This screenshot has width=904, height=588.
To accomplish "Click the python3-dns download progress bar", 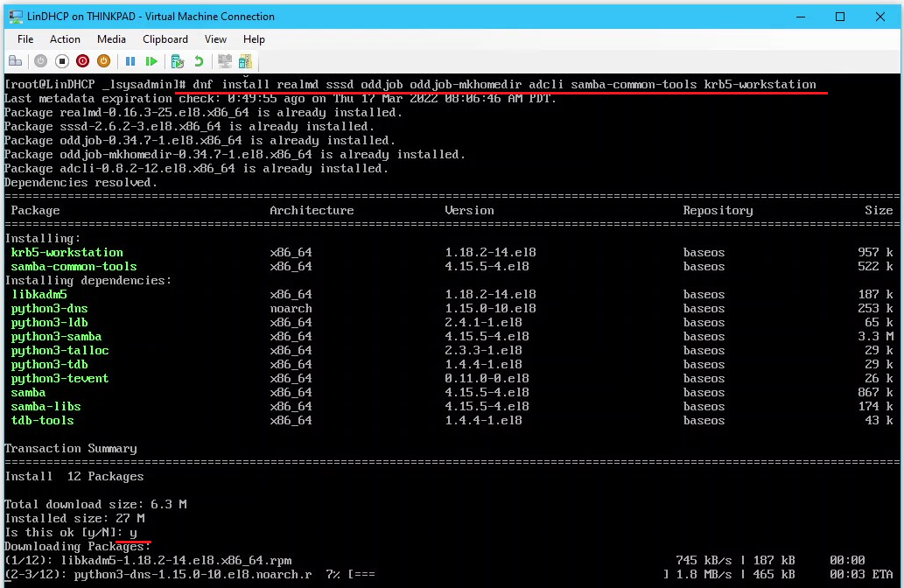I will pos(508,575).
